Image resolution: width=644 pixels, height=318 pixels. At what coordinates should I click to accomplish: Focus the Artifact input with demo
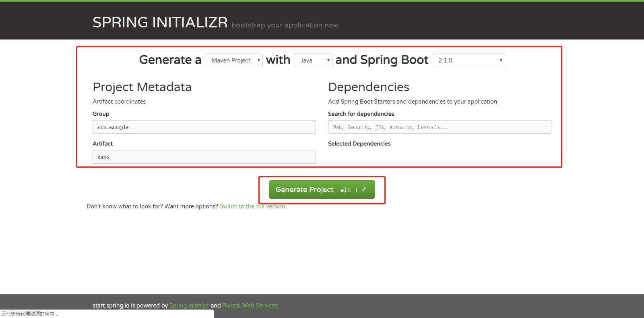(204, 157)
